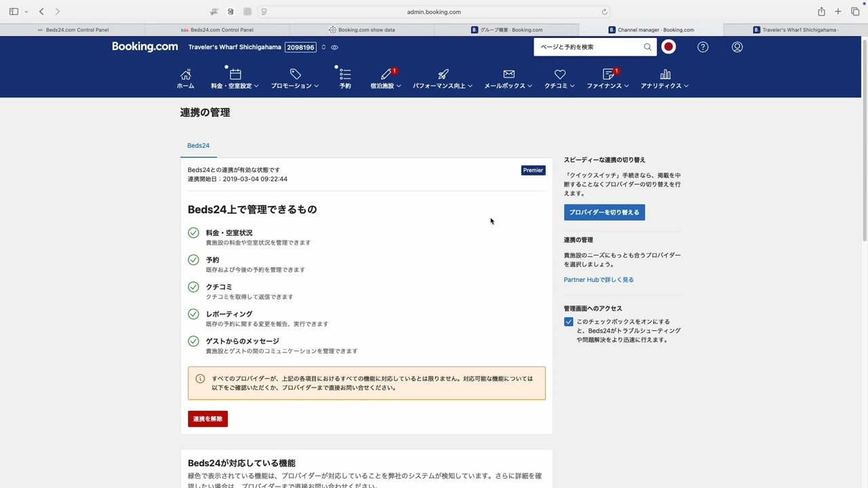Click the Beds24が対応している機能 heading
This screenshot has width=868, height=488.
(241, 463)
